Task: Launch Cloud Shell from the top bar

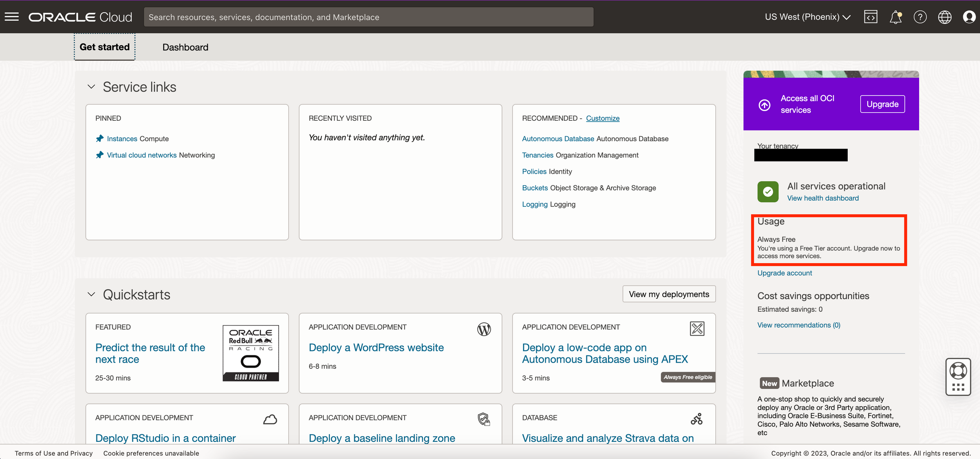Action: coord(871,17)
